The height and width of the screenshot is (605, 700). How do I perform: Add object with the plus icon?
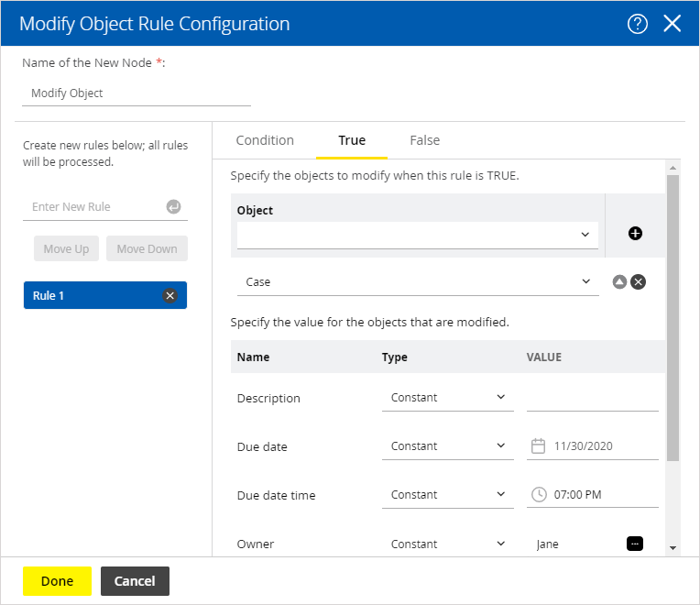(x=635, y=233)
